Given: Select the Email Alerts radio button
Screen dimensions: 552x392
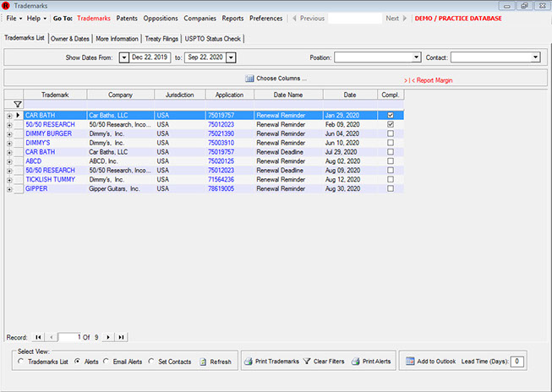Looking at the screenshot, I should click(x=106, y=362).
